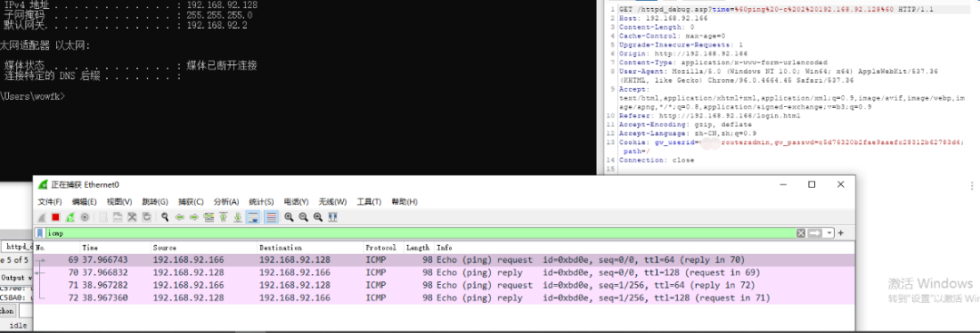Zoom in on packet list text
Image resolution: width=980 pixels, height=333 pixels.
289,218
